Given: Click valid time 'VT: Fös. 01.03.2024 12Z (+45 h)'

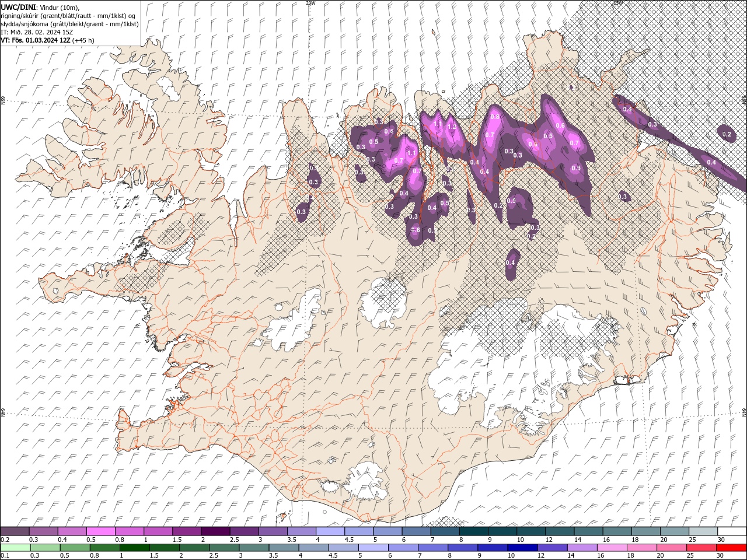Looking at the screenshot, I should click(47, 40).
